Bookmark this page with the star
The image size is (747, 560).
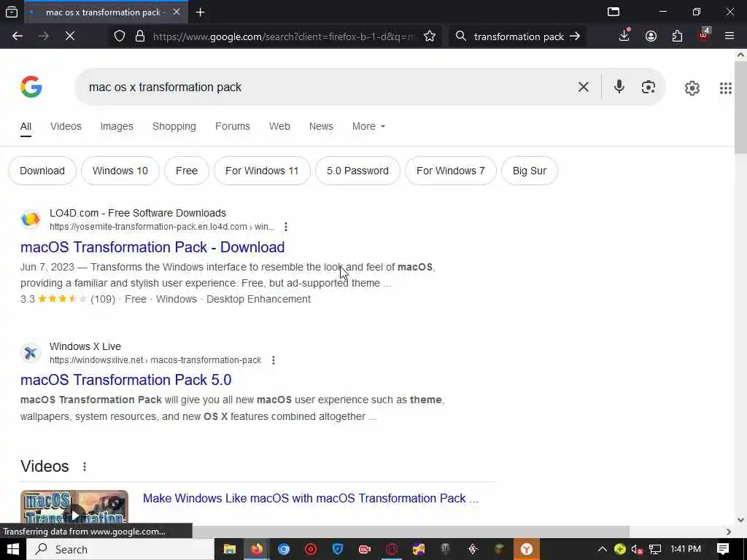click(429, 36)
